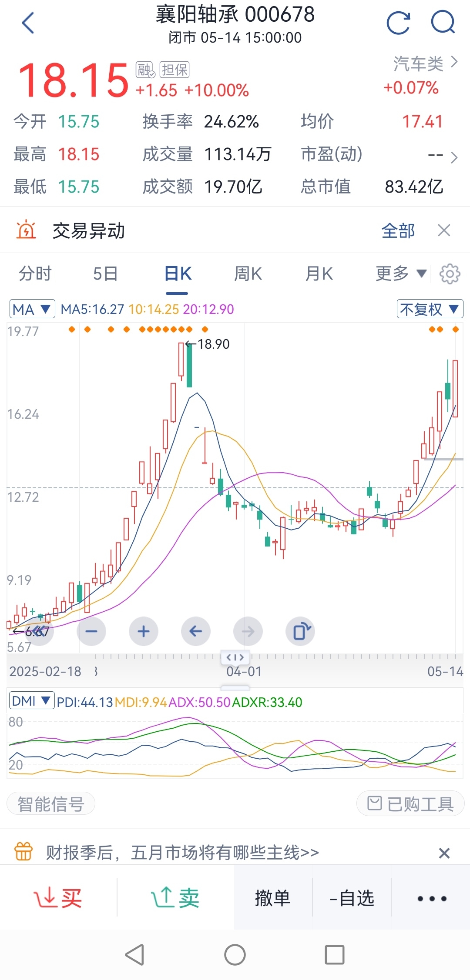The height and width of the screenshot is (980, 470).
Task: Tap 撤单 cancel order
Action: (x=273, y=898)
